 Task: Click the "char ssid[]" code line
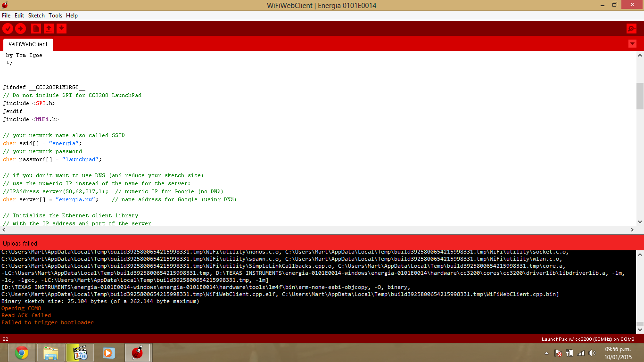[42, 143]
